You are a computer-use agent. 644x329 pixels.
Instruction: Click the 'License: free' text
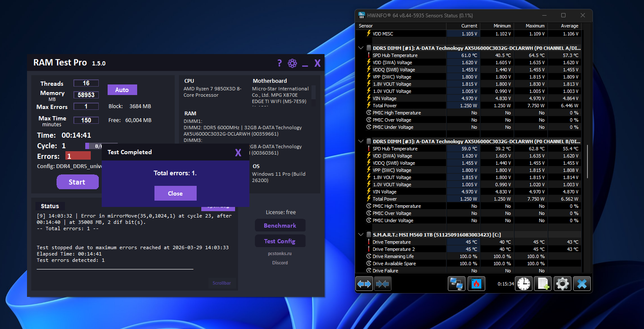click(281, 212)
